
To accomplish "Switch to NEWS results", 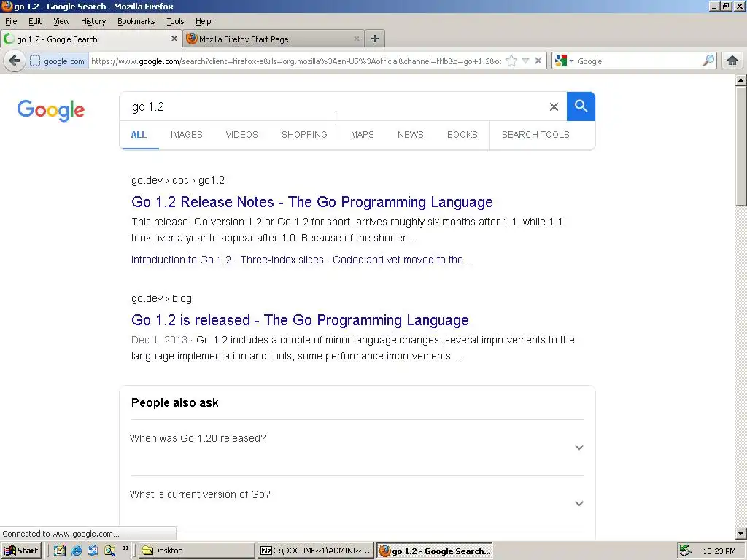I will (x=411, y=135).
